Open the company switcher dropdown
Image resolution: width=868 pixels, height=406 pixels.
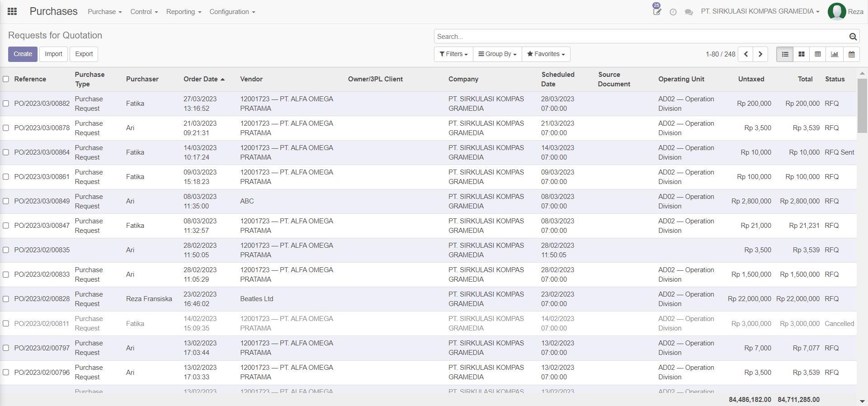[760, 11]
